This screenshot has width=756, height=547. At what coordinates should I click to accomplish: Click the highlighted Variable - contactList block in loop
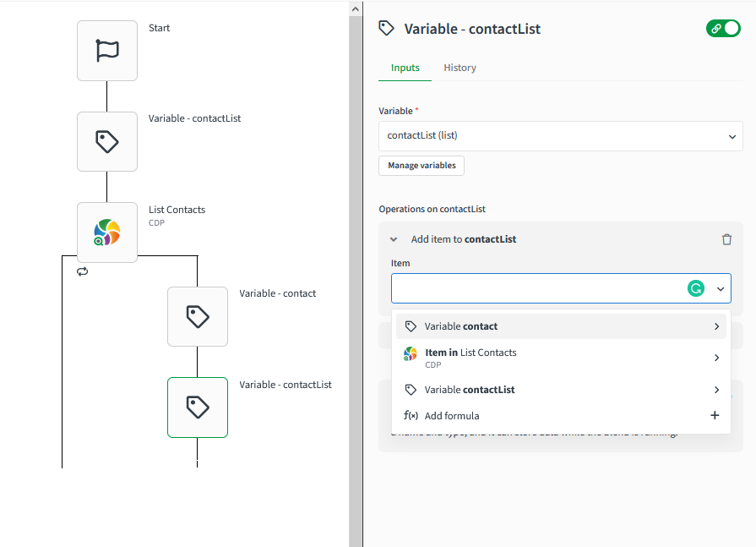click(x=198, y=408)
